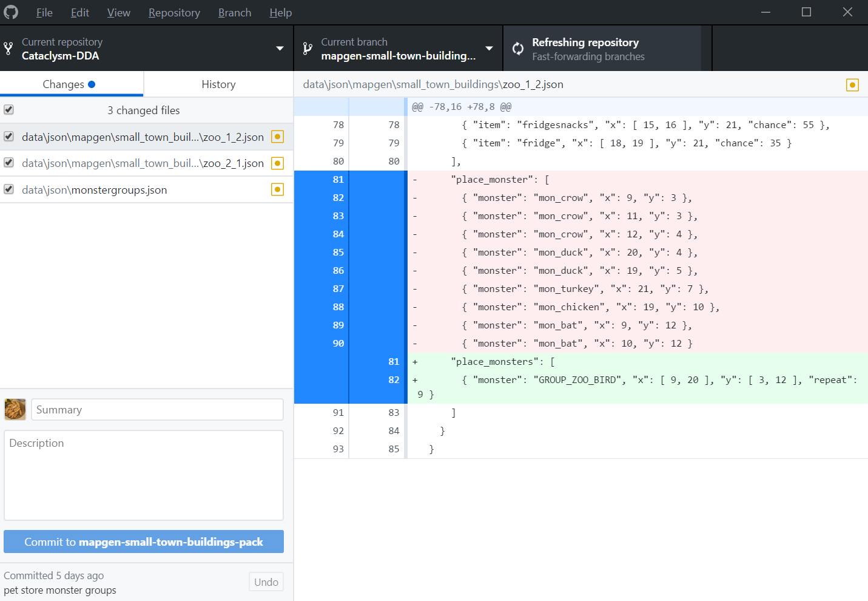
Task: Toggle the select-all changed files checkbox
Action: click(x=8, y=110)
